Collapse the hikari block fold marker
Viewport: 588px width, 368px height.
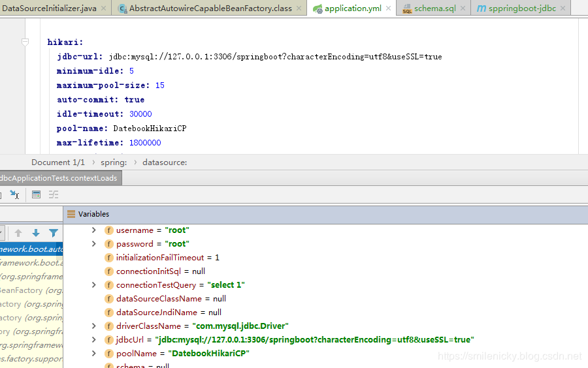click(25, 42)
